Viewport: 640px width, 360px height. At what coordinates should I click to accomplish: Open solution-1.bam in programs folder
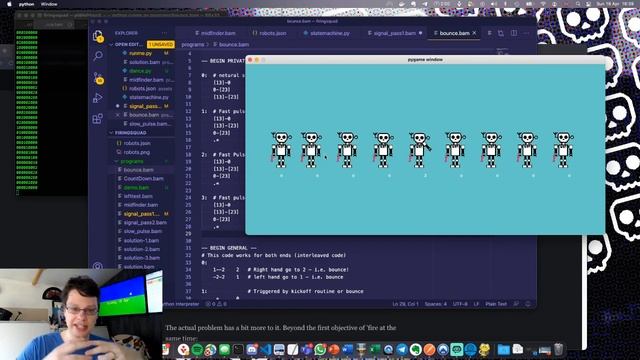pyautogui.click(x=142, y=240)
